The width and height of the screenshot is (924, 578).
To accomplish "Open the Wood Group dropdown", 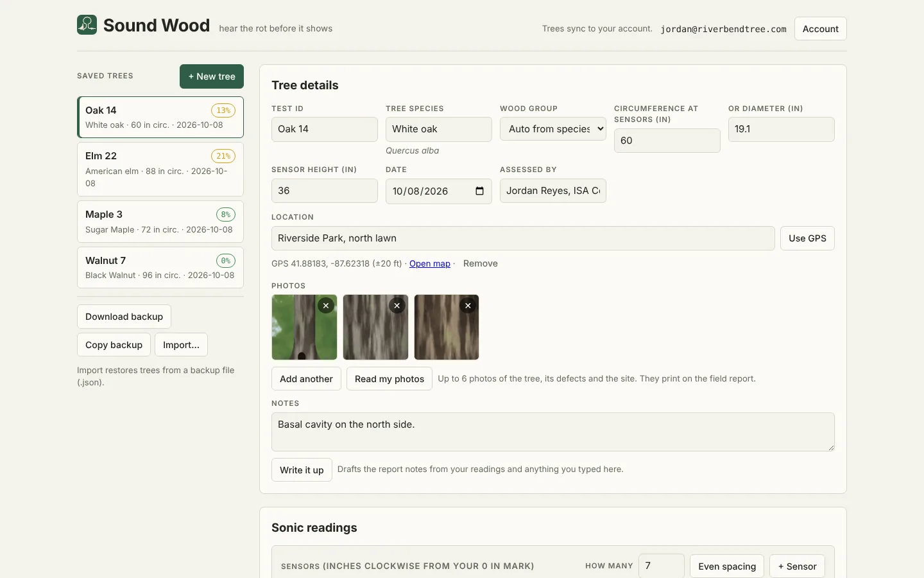I will pyautogui.click(x=553, y=129).
